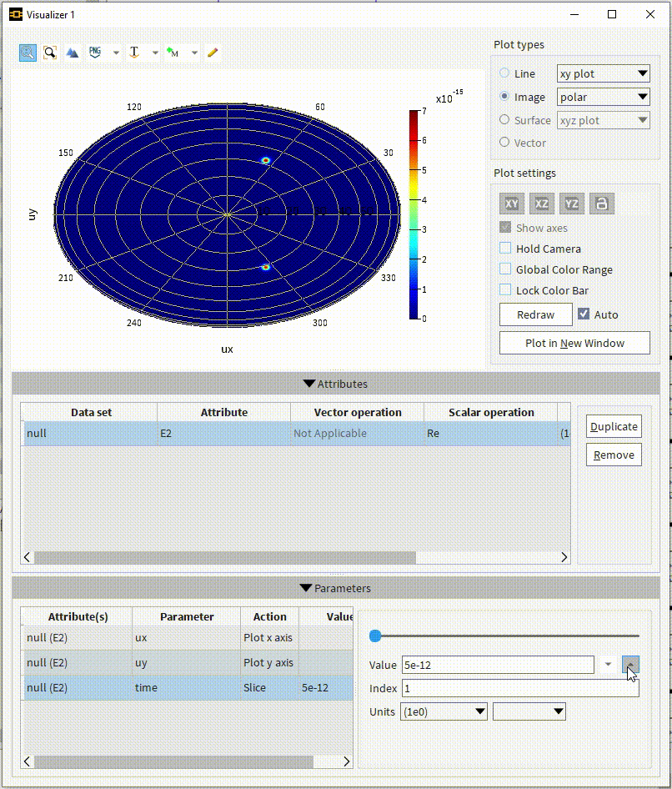Click the export text data T icon
The image size is (672, 789).
(134, 53)
